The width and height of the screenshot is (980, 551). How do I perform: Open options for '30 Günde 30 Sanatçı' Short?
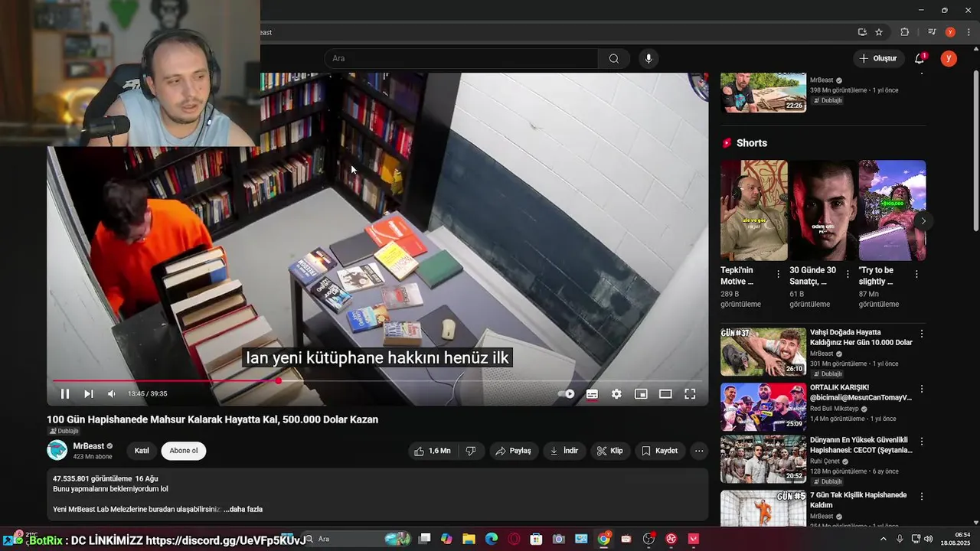tap(848, 274)
